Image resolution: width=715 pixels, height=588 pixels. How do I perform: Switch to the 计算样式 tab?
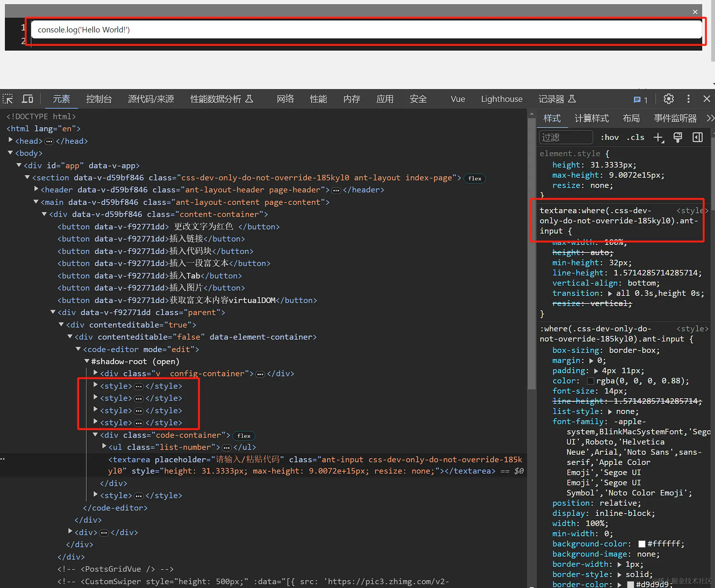click(x=592, y=118)
